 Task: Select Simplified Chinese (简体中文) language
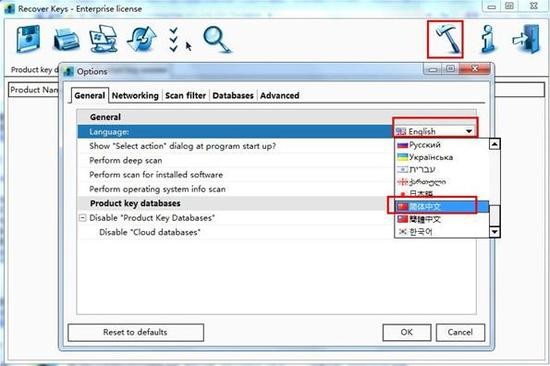[x=442, y=206]
